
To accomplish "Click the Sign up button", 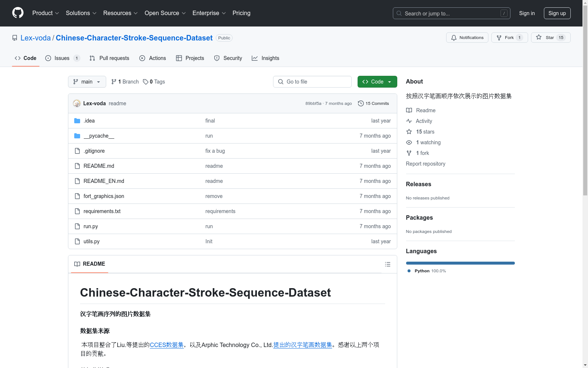I will pyautogui.click(x=557, y=13).
